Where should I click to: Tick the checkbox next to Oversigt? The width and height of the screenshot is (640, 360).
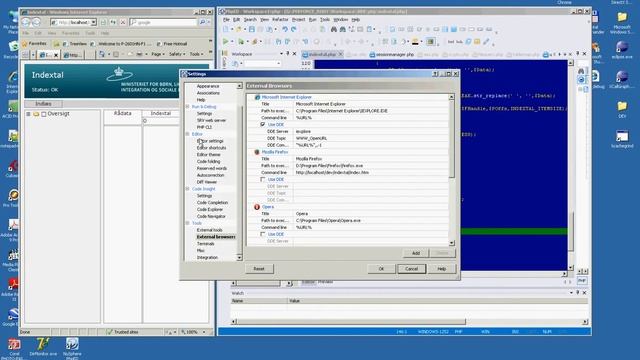tap(44, 114)
